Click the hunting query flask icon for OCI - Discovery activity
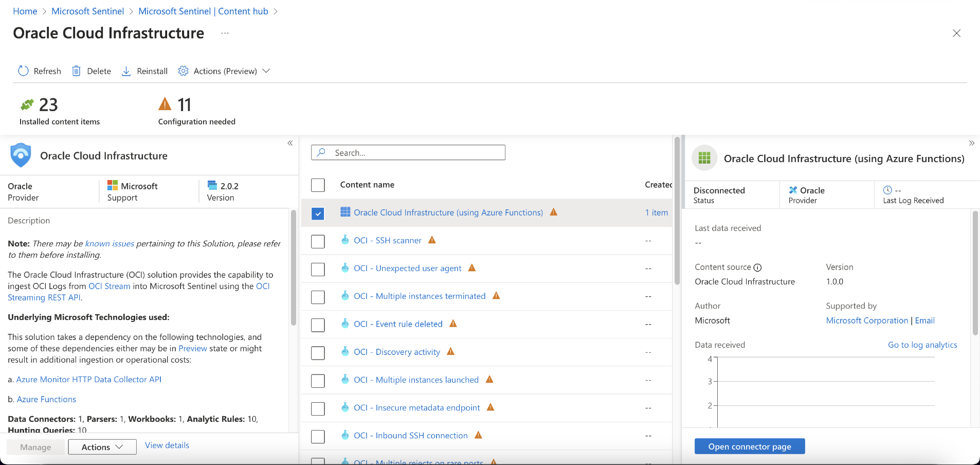The height and width of the screenshot is (465, 980). tap(344, 351)
